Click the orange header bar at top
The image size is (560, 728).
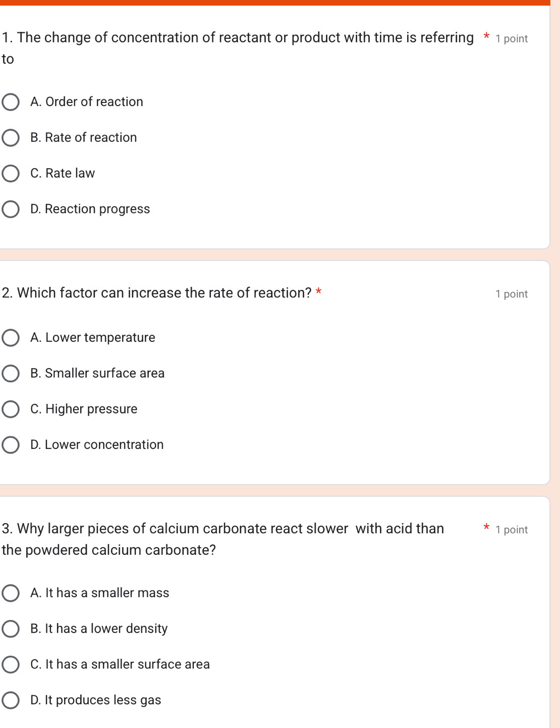tap(275, 3)
